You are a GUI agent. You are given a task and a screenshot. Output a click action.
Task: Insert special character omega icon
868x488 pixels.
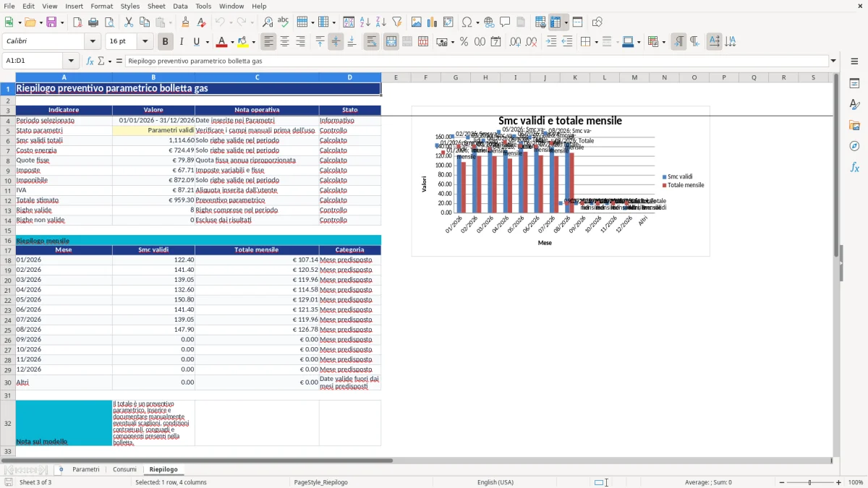pos(467,22)
